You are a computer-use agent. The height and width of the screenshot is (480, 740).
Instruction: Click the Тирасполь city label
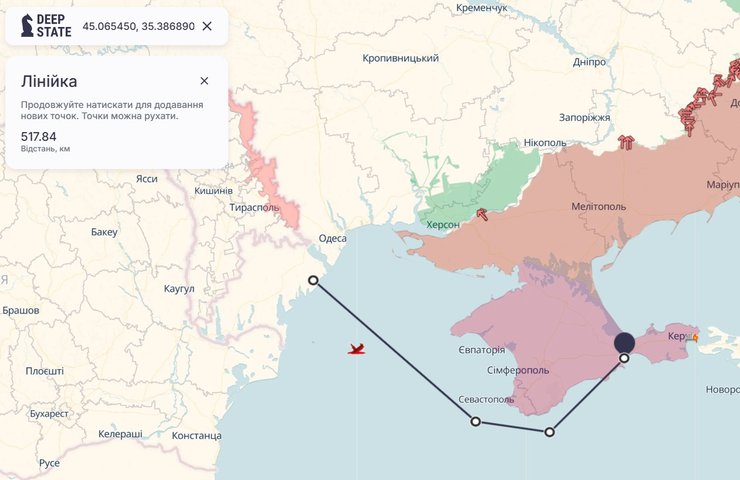254,207
